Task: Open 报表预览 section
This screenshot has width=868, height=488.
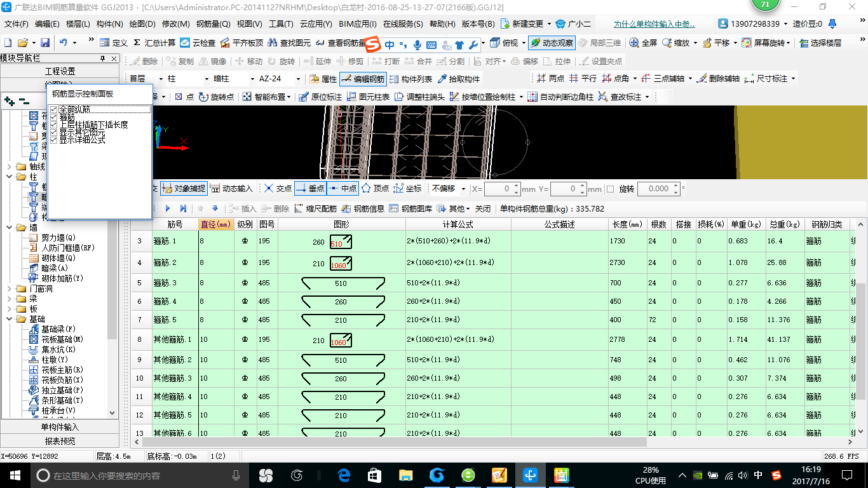Action: coord(60,440)
